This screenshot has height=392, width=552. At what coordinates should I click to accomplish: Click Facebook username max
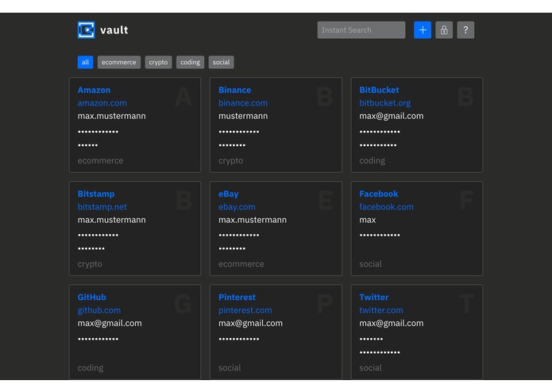coord(368,220)
